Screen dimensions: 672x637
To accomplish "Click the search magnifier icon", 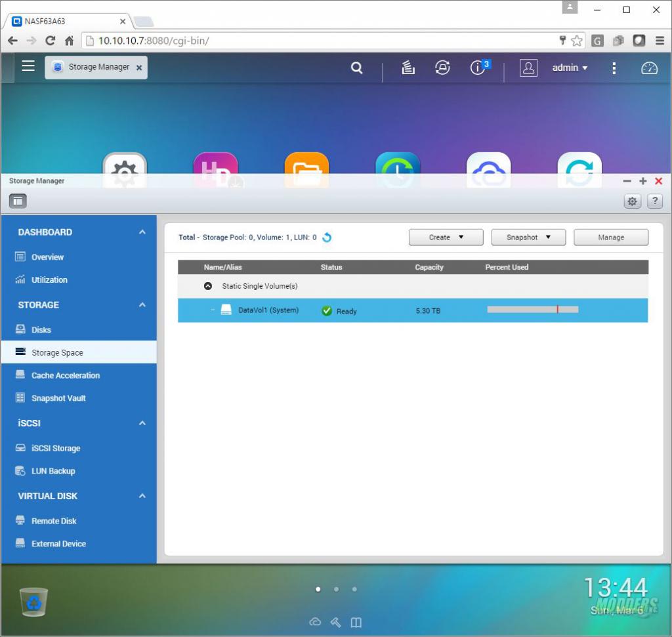I will coord(356,68).
